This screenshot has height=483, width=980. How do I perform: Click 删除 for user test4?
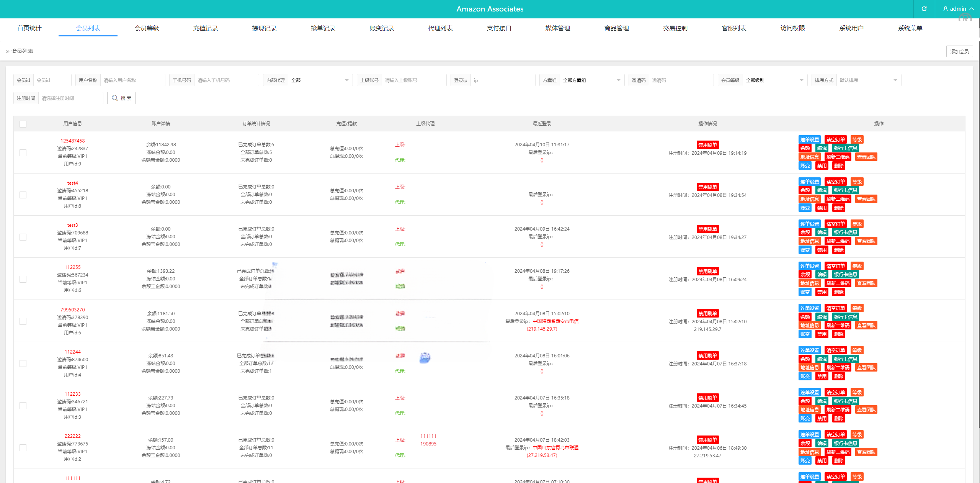pos(838,208)
